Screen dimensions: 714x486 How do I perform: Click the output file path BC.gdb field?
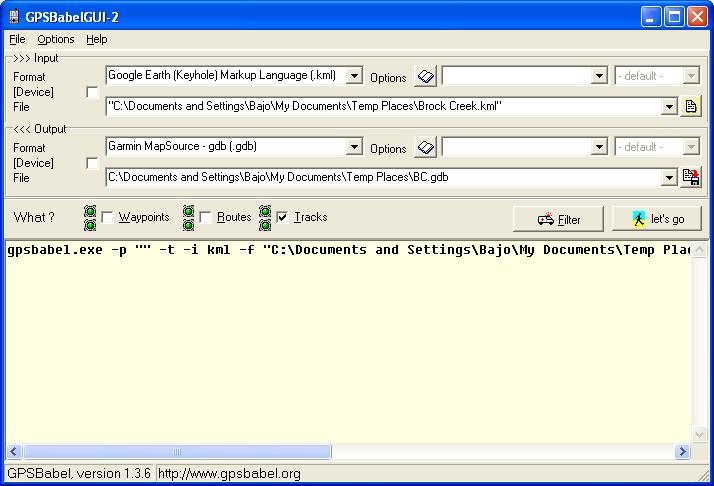[383, 178]
